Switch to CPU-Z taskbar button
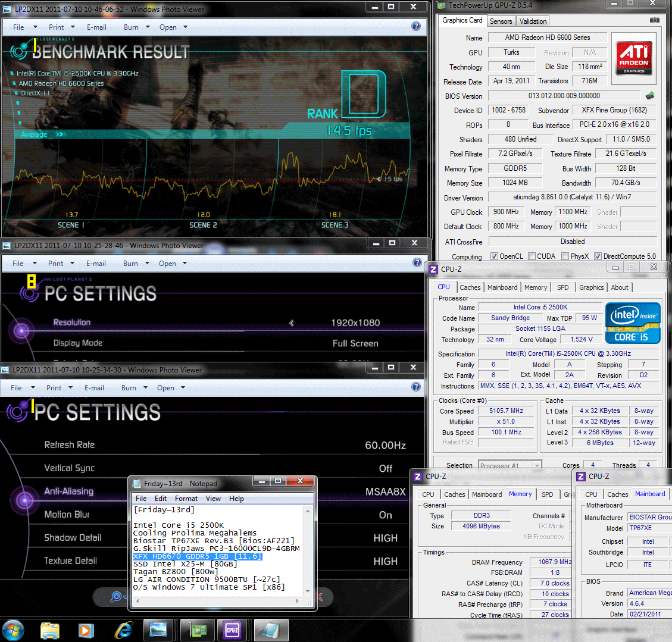The width and height of the screenshot is (672, 642). tap(232, 630)
